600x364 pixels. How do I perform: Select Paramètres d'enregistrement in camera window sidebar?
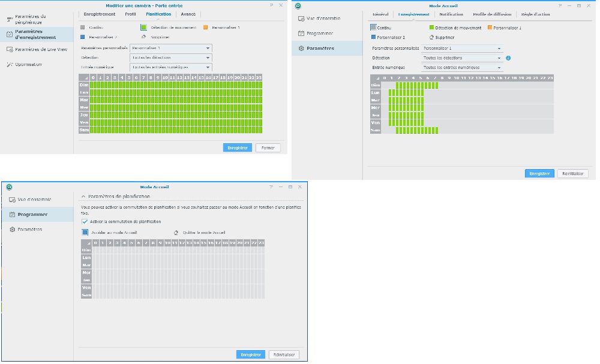[x=37, y=34]
